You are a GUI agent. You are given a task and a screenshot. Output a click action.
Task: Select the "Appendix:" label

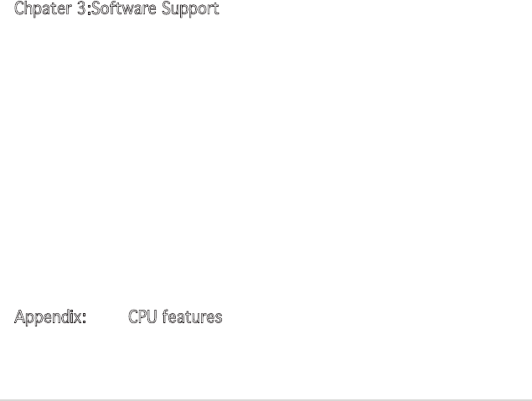tap(50, 318)
